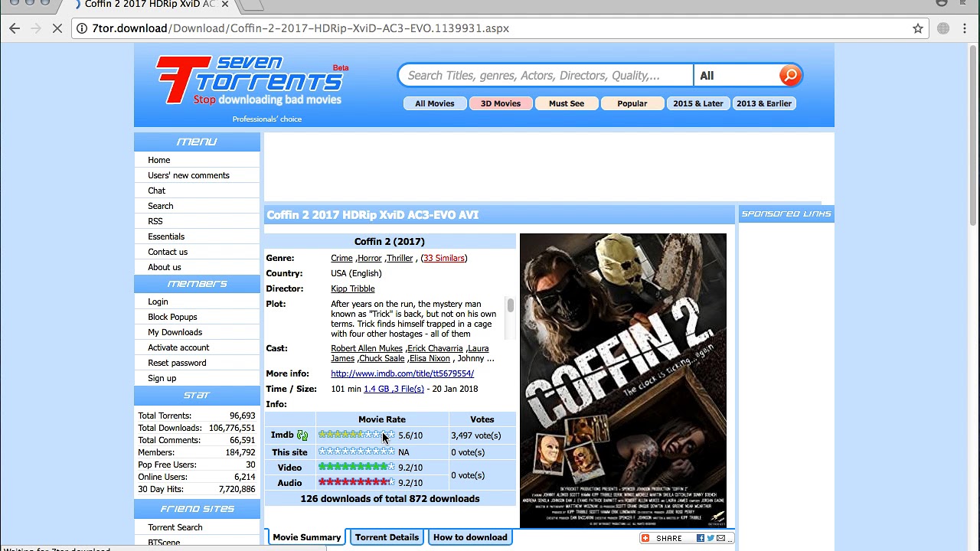Open the 33 Similars link
Image resolution: width=980 pixels, height=551 pixels.
point(444,258)
